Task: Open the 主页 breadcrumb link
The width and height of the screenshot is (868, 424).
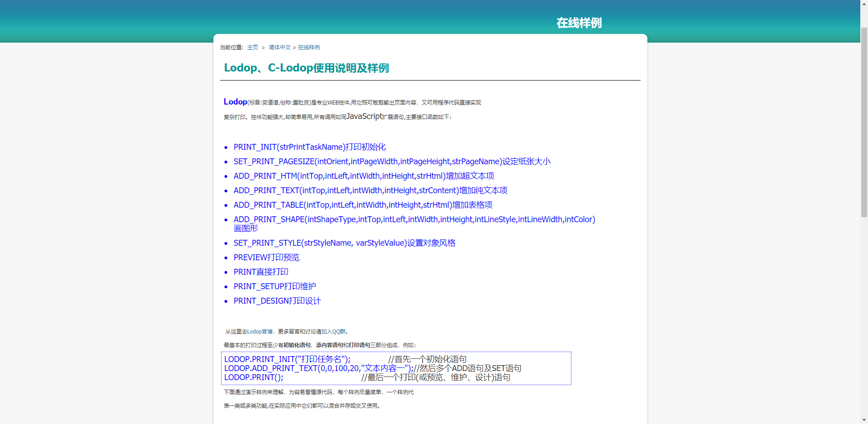Action: point(252,48)
